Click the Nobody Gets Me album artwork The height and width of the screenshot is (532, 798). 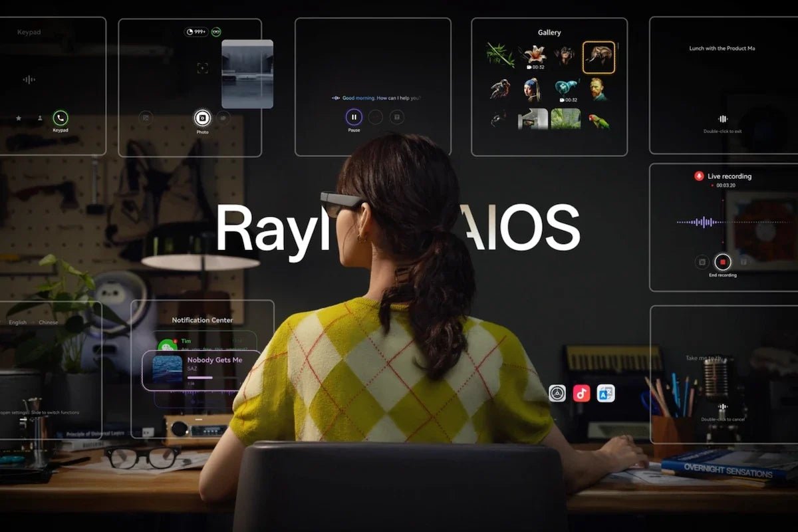(166, 369)
